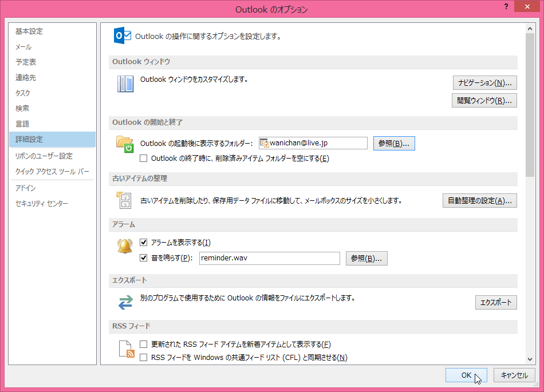Switch to 検索 options
This screenshot has height=392, width=544.
(x=52, y=109)
